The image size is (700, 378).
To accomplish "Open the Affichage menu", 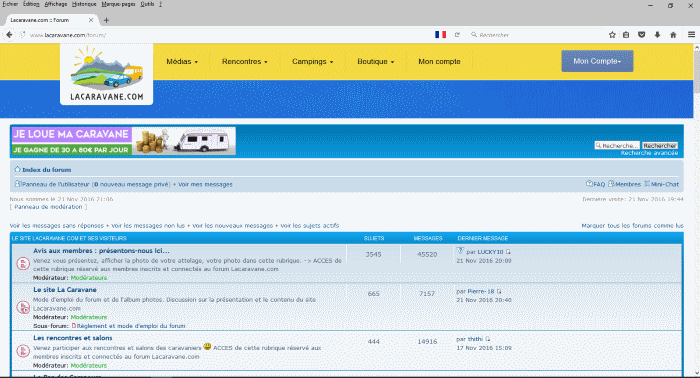I will click(56, 4).
